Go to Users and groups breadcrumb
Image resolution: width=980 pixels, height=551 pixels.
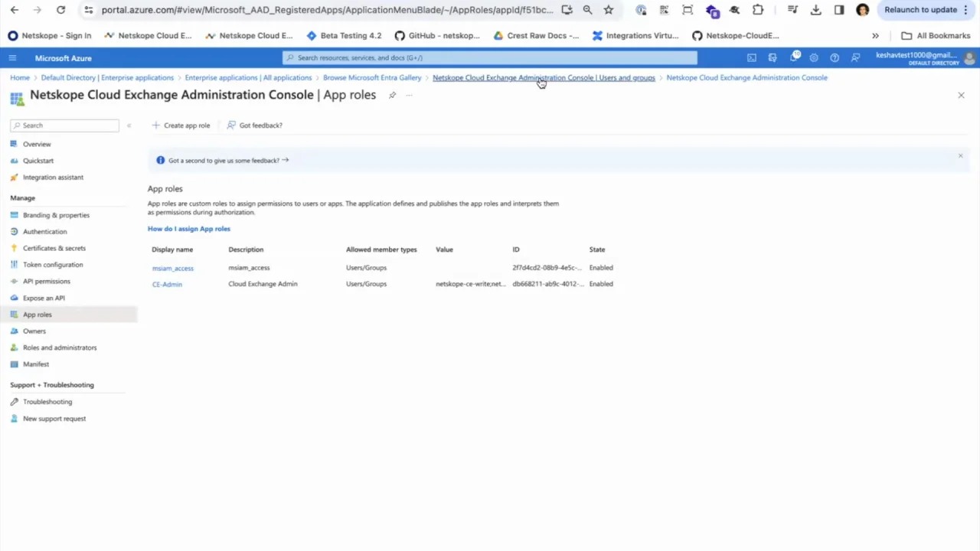pos(544,78)
